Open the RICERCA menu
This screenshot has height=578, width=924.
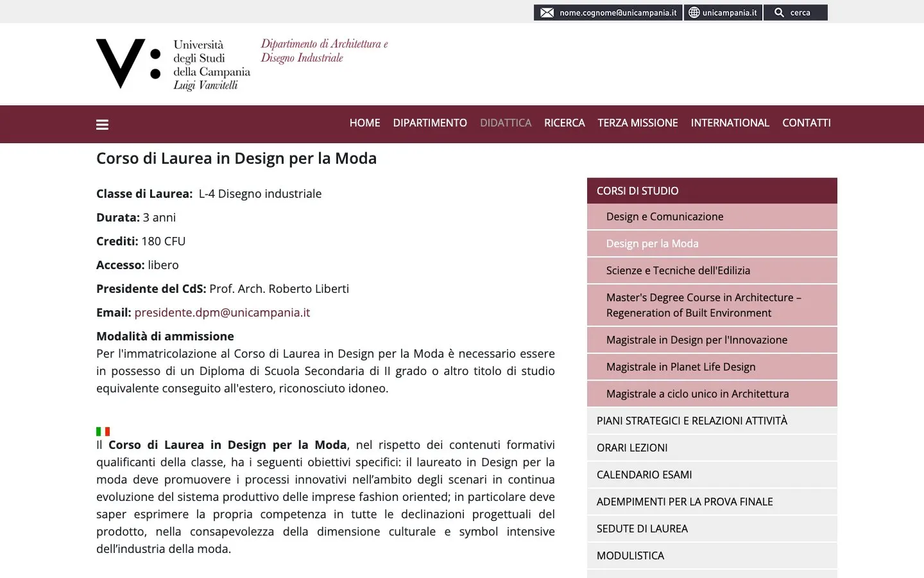tap(565, 123)
